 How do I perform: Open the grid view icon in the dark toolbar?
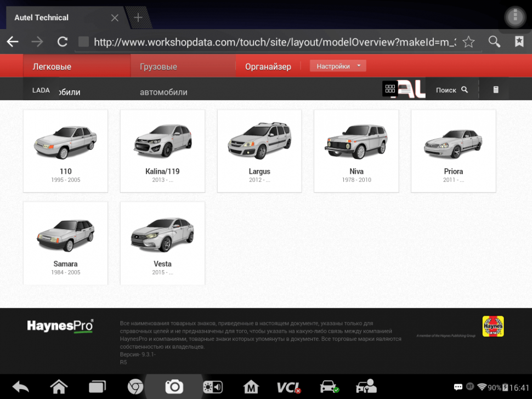(390, 89)
